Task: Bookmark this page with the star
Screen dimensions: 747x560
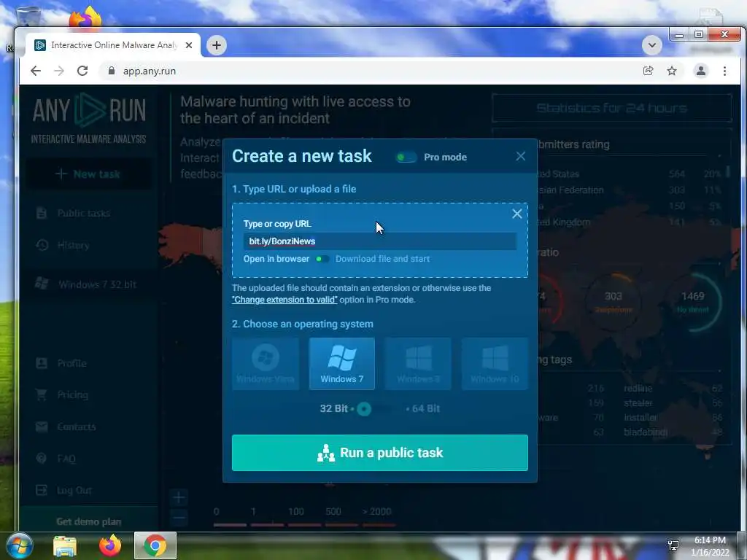Action: (x=672, y=71)
